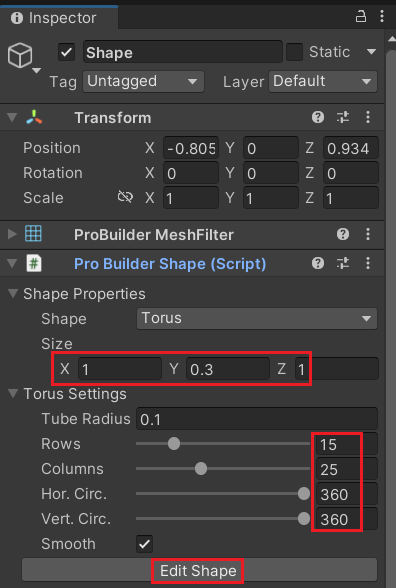Open Pro Builder Shape context menu
The height and width of the screenshot is (588, 396).
tap(368, 263)
